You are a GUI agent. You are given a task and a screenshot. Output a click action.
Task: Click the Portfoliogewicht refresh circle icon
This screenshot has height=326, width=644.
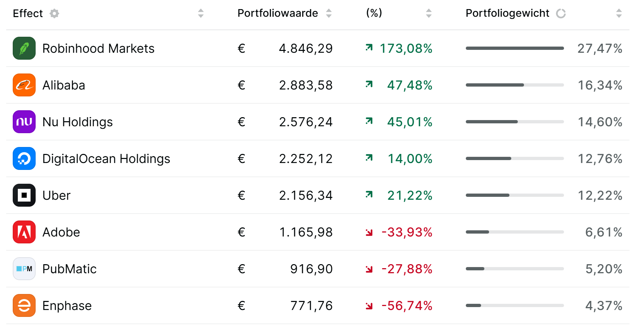[x=561, y=13]
